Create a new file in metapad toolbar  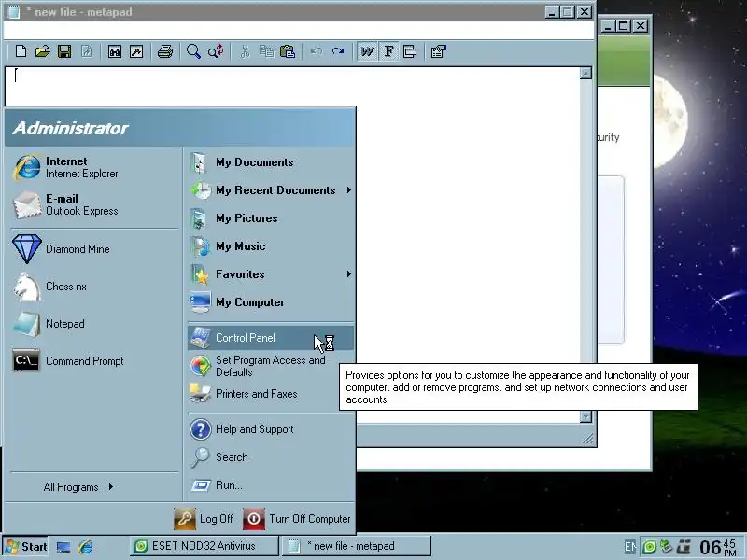(21, 51)
